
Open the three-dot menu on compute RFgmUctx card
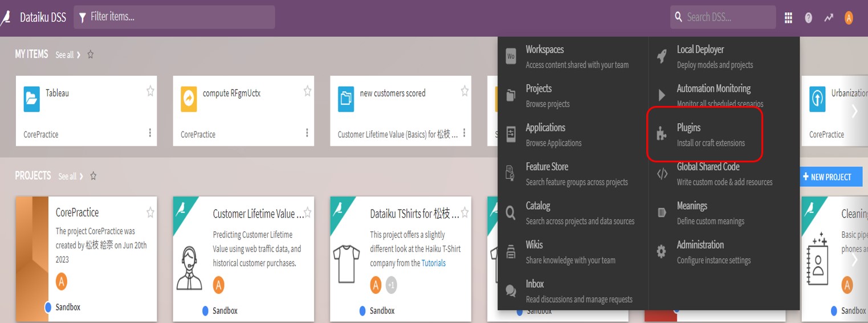pos(307,133)
